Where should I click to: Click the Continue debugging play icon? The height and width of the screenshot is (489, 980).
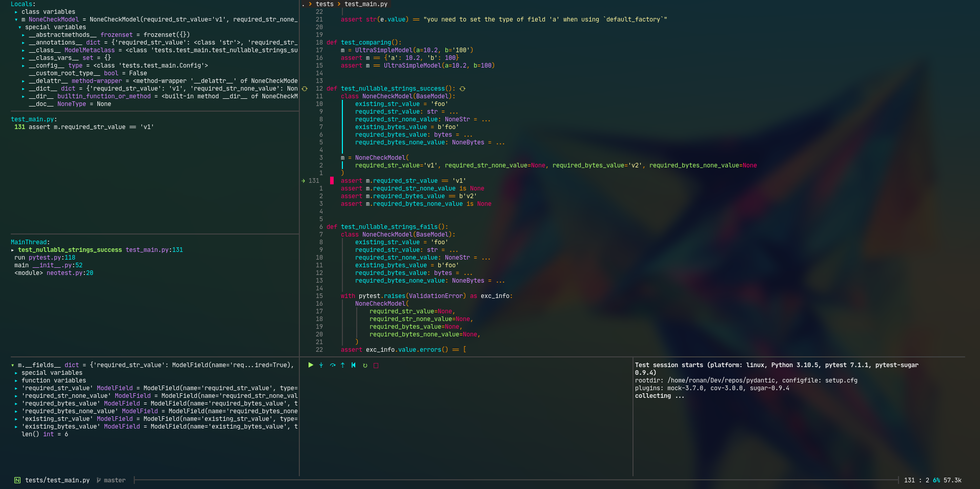click(x=311, y=365)
